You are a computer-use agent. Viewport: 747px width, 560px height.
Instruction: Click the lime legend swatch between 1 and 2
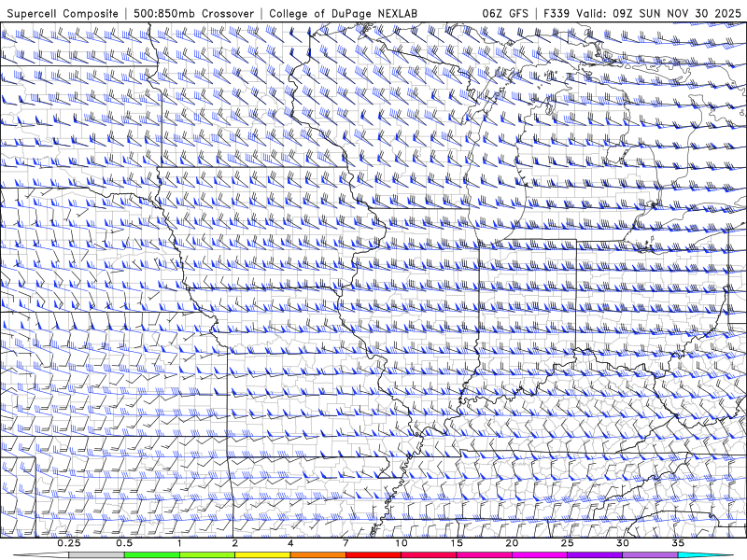[x=206, y=555]
